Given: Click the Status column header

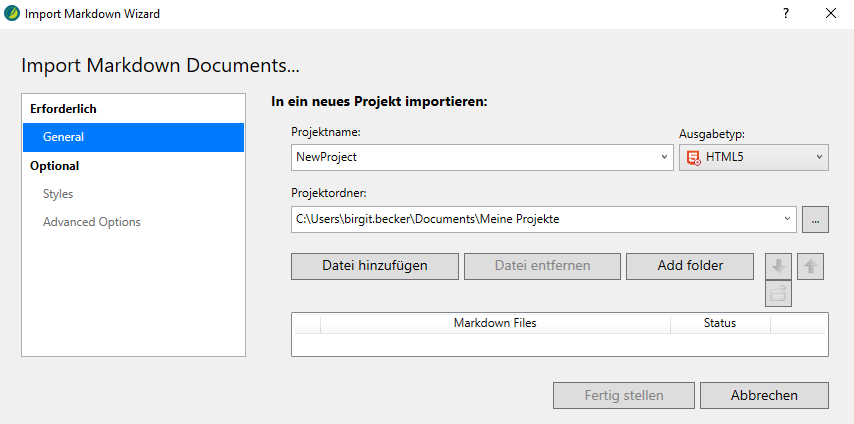Looking at the screenshot, I should (x=719, y=323).
